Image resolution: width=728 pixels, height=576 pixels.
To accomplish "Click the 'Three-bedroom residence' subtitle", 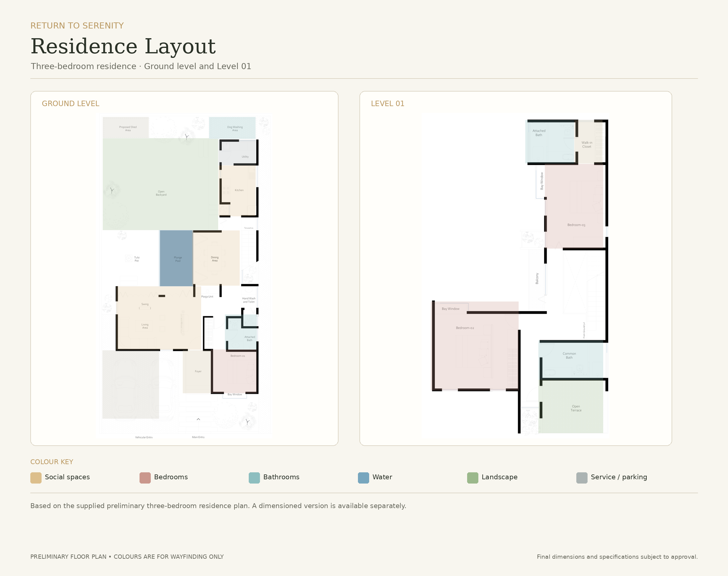I will tap(141, 66).
